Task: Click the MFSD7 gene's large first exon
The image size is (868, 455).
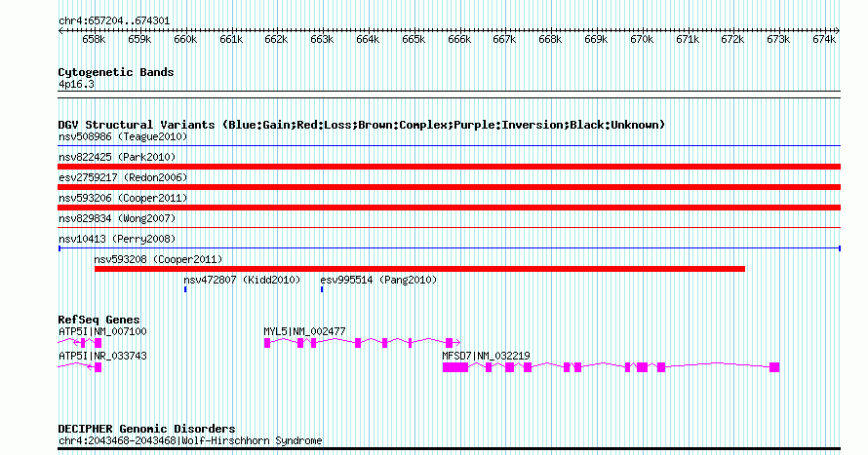Action: click(x=455, y=367)
